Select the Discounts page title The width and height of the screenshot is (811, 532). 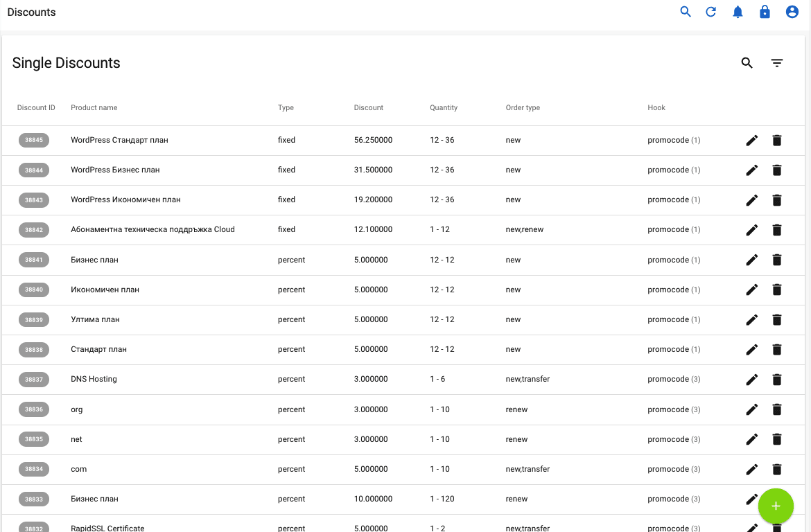click(31, 12)
